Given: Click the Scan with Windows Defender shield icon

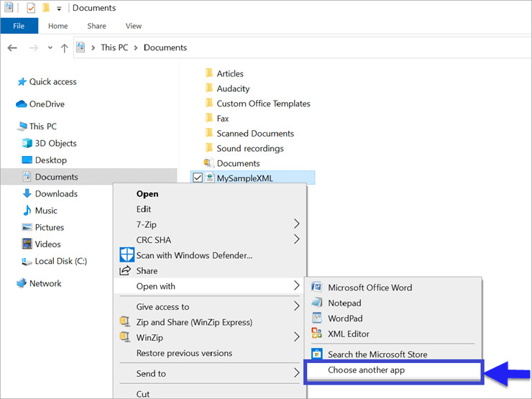Looking at the screenshot, I should pyautogui.click(x=127, y=255).
